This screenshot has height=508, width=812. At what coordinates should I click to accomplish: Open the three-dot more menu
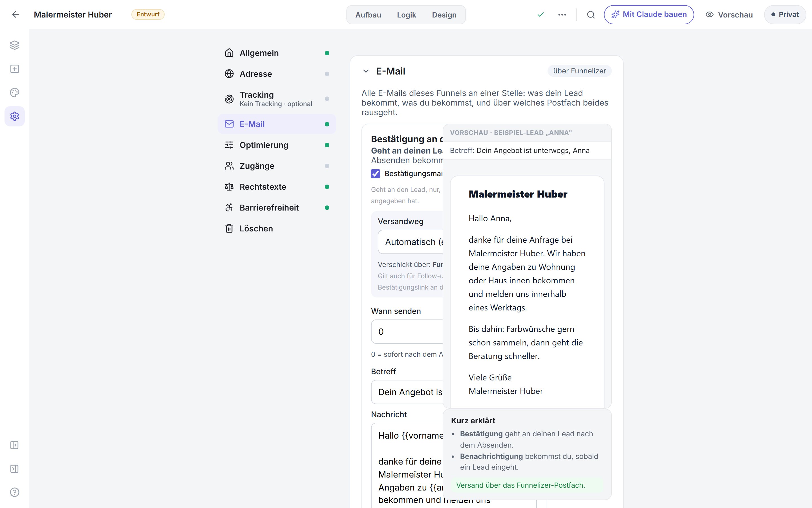coord(562,14)
